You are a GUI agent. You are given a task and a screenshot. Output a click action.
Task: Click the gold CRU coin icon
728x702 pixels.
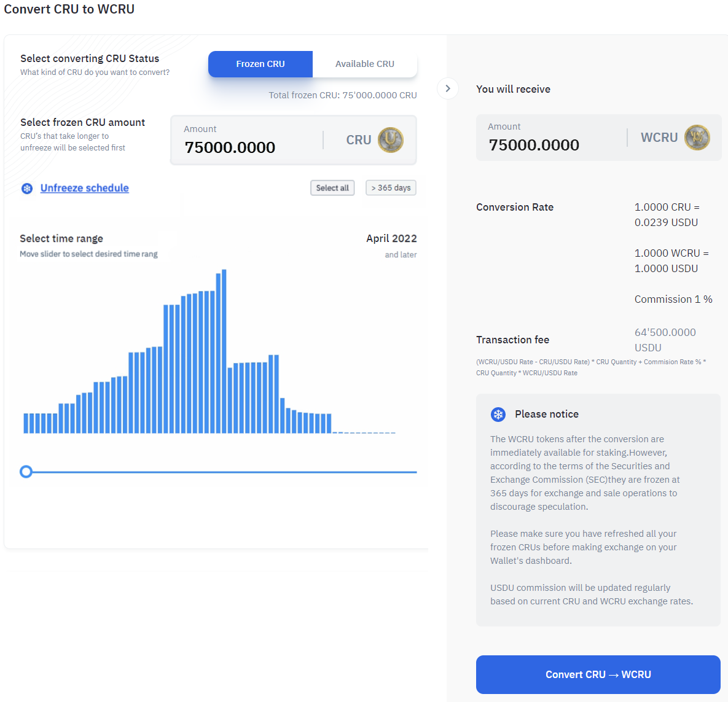(x=391, y=140)
